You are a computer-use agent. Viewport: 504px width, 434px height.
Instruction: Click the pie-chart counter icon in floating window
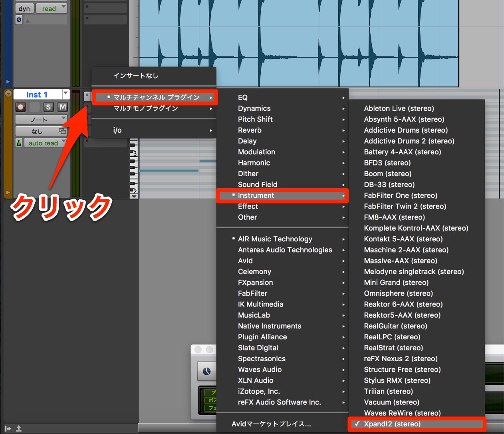pos(206,371)
